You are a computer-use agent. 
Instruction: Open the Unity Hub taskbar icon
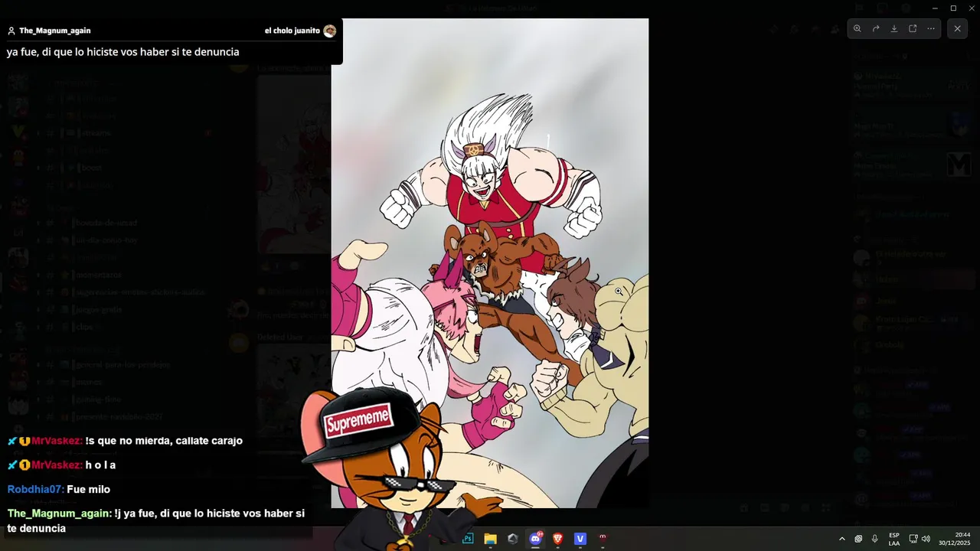tap(513, 539)
